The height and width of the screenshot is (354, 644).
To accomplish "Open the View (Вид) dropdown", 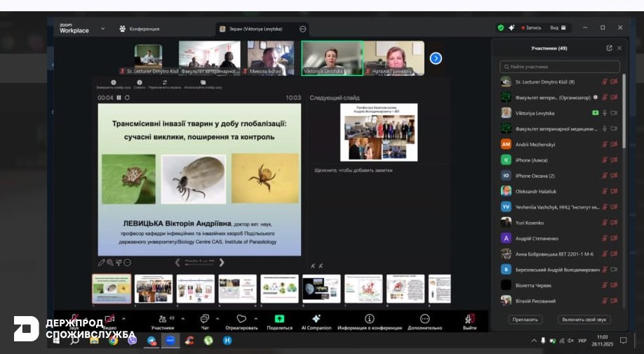I will (x=556, y=28).
